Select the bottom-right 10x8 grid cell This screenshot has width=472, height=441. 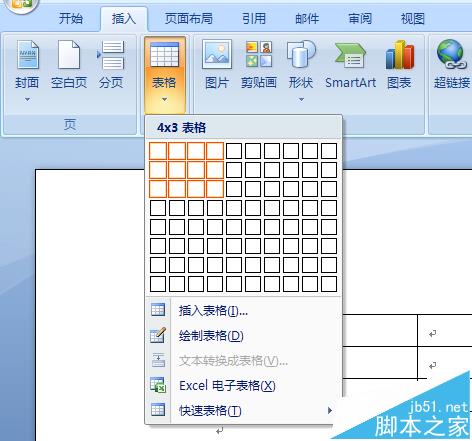[x=329, y=284]
